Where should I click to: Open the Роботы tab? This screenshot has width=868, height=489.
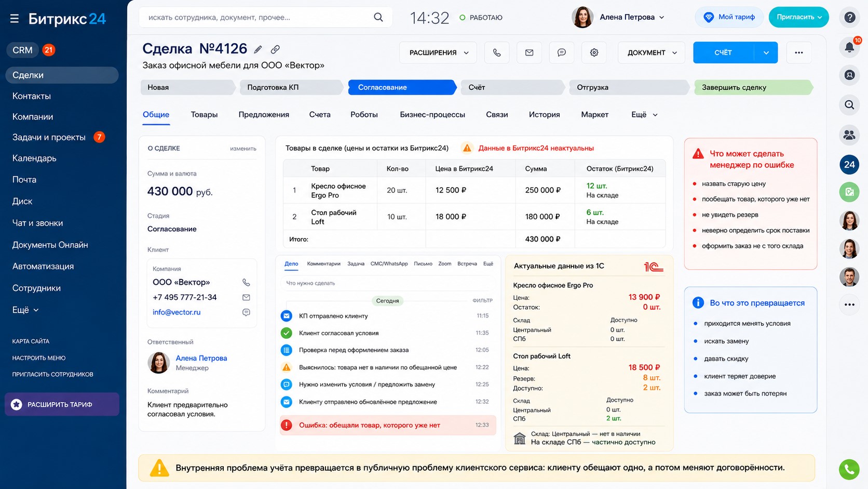point(364,115)
